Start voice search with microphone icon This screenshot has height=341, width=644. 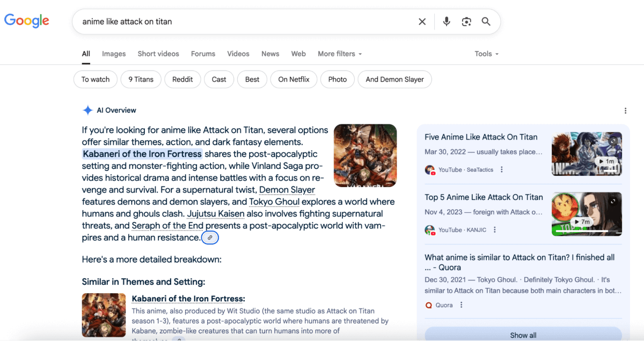(446, 21)
